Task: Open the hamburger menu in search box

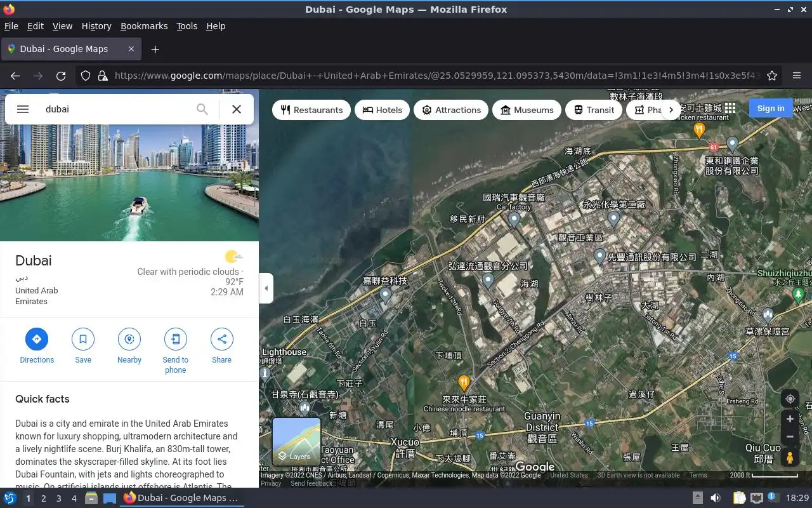Action: 23,109
